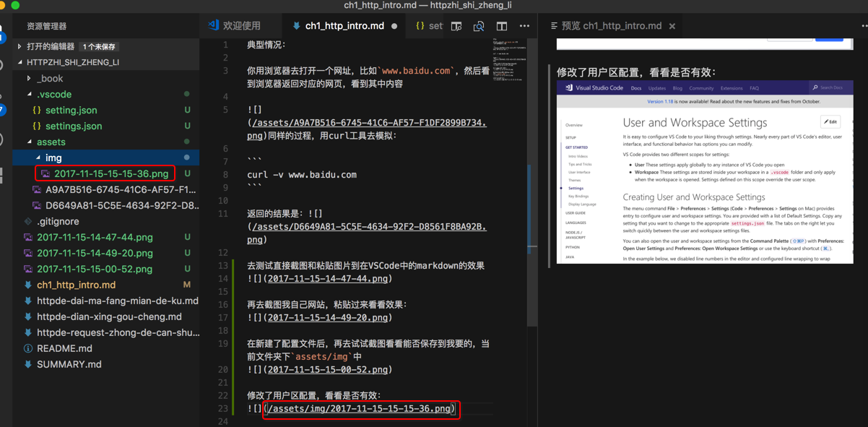Screen dimensions: 868x427
Task: Open httpde-request-zhong-de-can-shu file
Action: click(x=118, y=332)
